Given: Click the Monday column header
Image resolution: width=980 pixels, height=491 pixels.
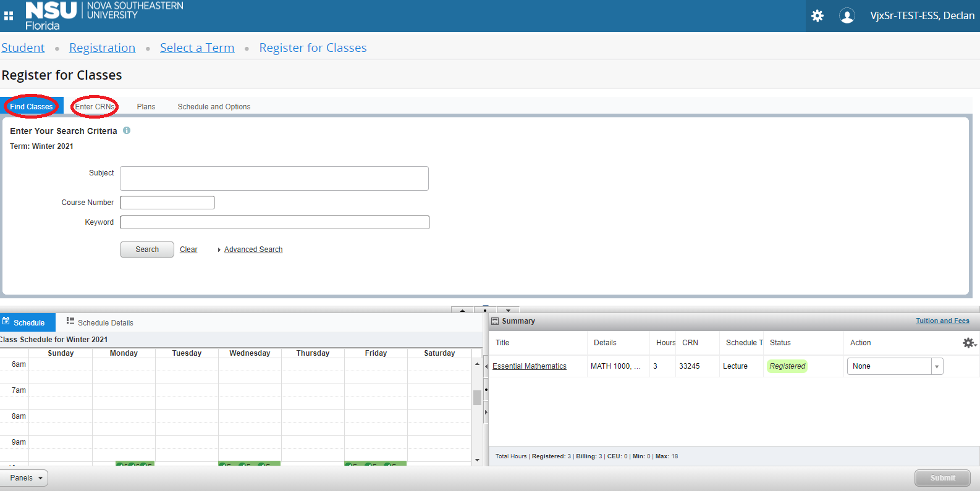Looking at the screenshot, I should [x=124, y=353].
